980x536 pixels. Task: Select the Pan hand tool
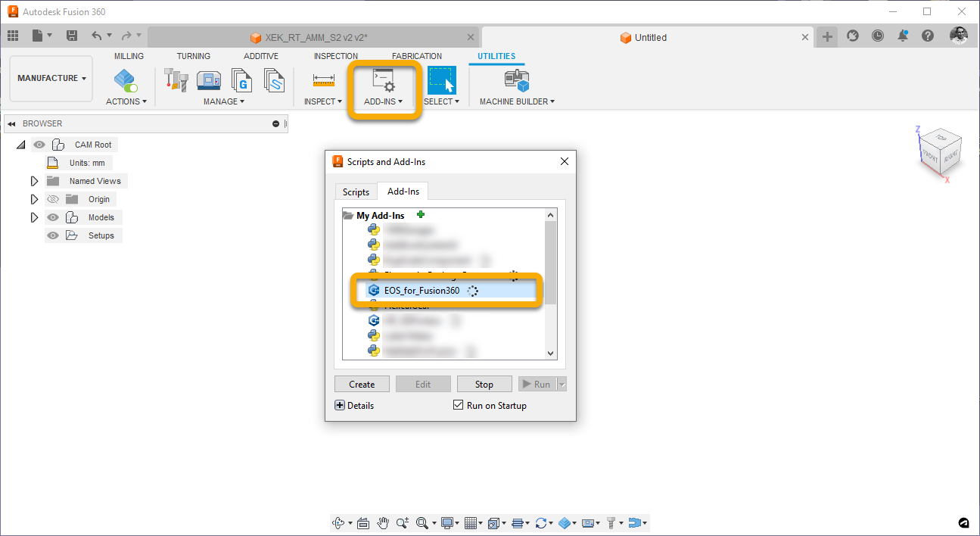pos(383,522)
